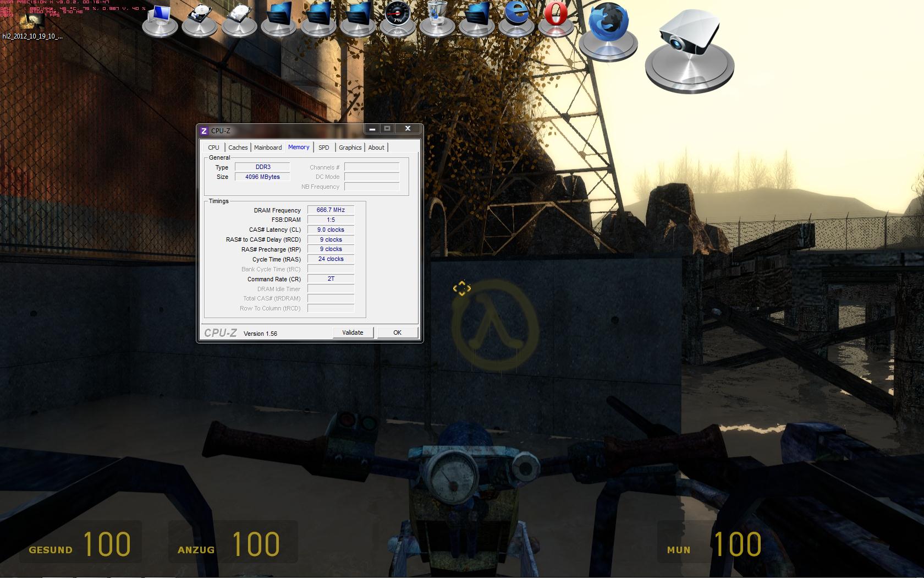Open the silver hard drive dock icon
The width and height of the screenshot is (924, 578).
(x=239, y=19)
